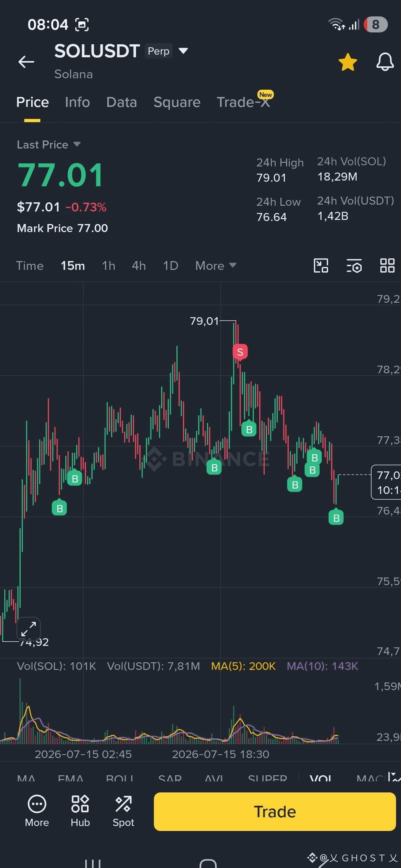The height and width of the screenshot is (868, 401).
Task: Select the 1h interval
Action: point(108,266)
